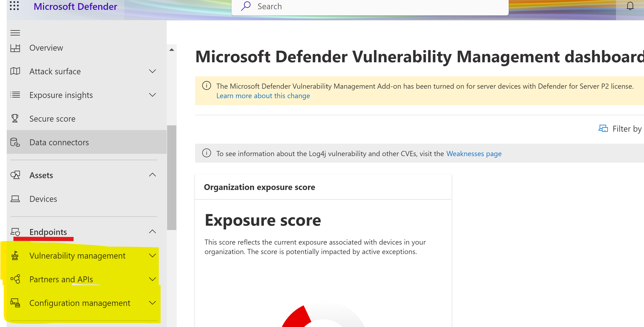Expand Partners and APIs

tap(152, 279)
